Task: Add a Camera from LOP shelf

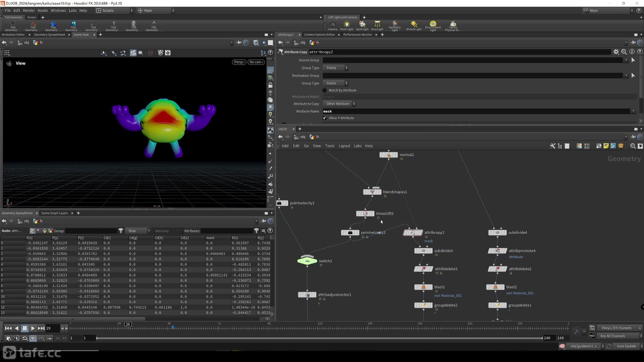Action: [x=332, y=26]
